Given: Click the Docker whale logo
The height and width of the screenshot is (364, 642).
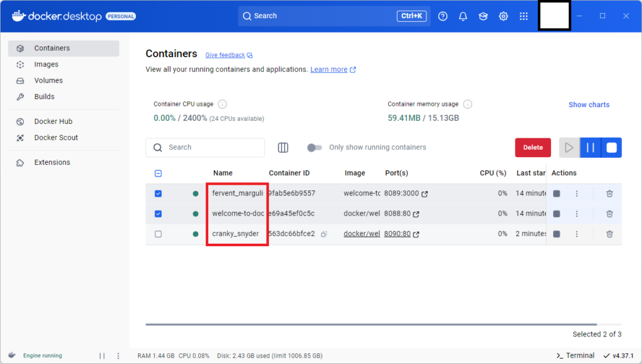Looking at the screenshot, I should point(18,16).
